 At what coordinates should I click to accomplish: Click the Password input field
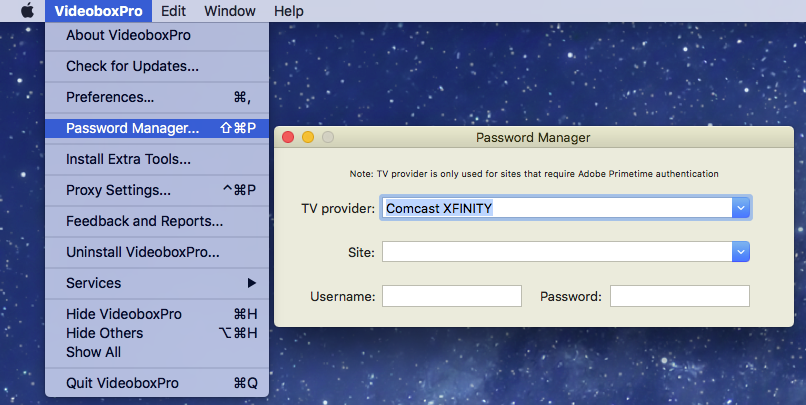[x=680, y=297]
